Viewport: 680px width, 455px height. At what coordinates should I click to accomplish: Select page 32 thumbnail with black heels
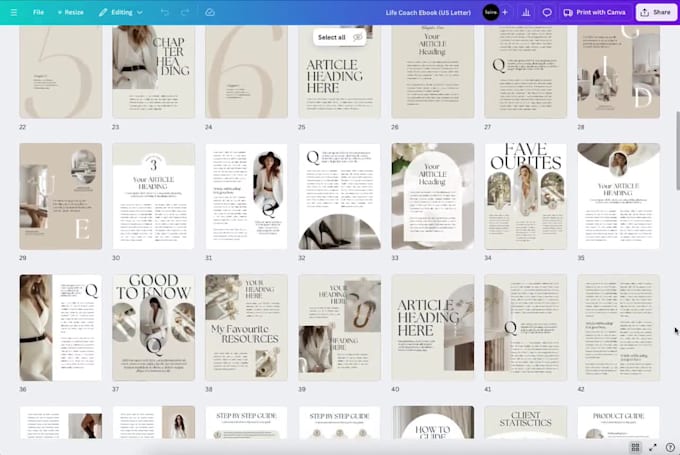click(x=340, y=196)
